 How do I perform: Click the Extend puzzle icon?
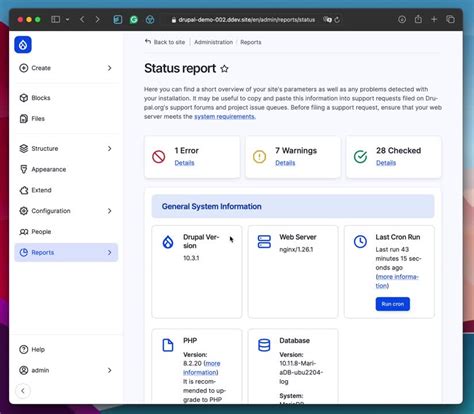24,190
